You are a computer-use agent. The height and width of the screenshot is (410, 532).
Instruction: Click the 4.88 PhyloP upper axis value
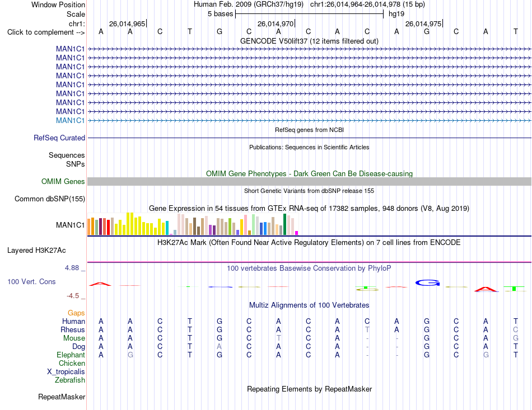click(72, 268)
